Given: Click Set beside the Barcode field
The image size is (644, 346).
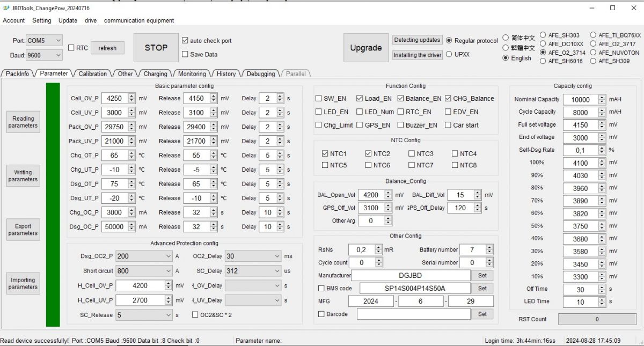Looking at the screenshot, I should [x=482, y=314].
